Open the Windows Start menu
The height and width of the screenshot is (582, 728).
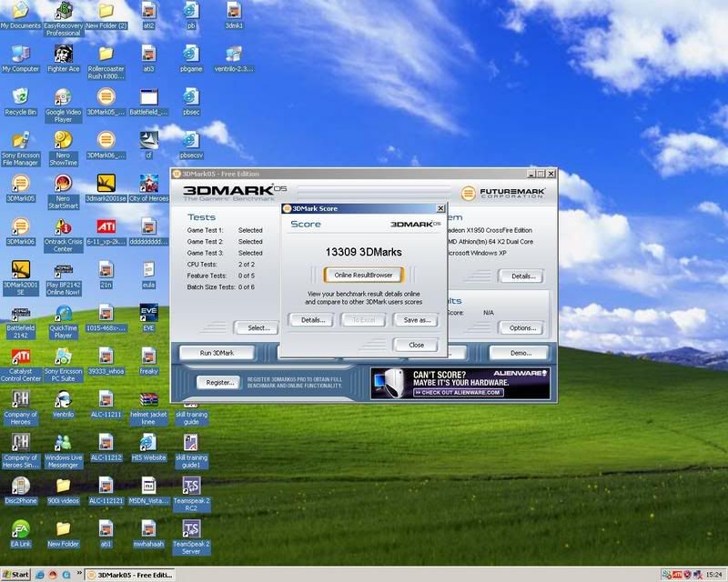(x=15, y=575)
